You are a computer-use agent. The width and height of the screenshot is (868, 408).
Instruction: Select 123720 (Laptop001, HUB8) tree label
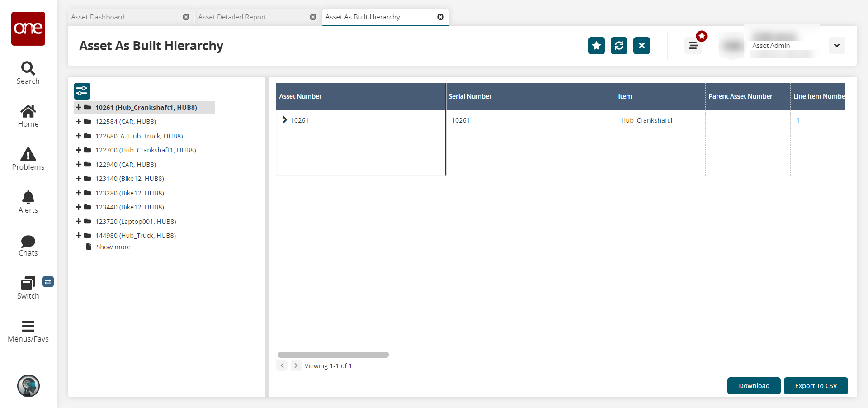click(x=136, y=222)
